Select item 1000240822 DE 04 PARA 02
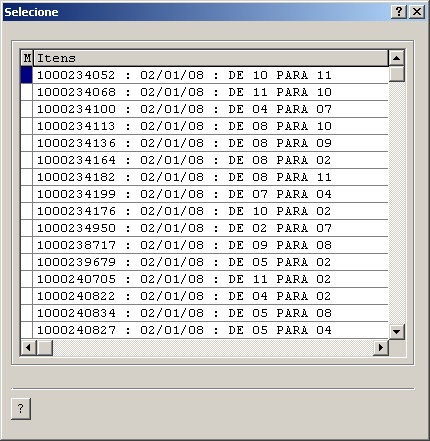Viewport: 430px width, 441px height. click(211, 296)
